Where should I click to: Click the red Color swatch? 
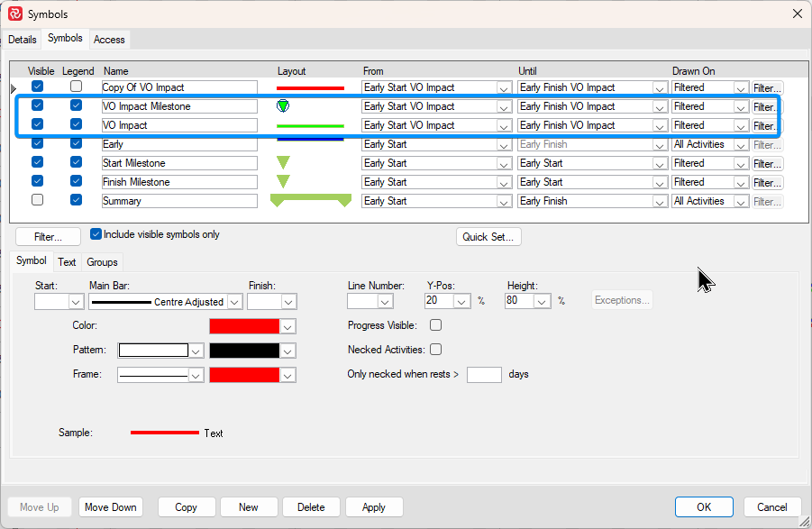point(244,326)
